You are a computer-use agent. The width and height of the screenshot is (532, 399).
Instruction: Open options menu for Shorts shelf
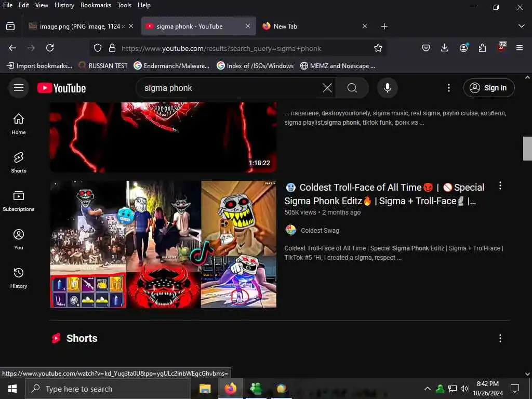(x=500, y=338)
